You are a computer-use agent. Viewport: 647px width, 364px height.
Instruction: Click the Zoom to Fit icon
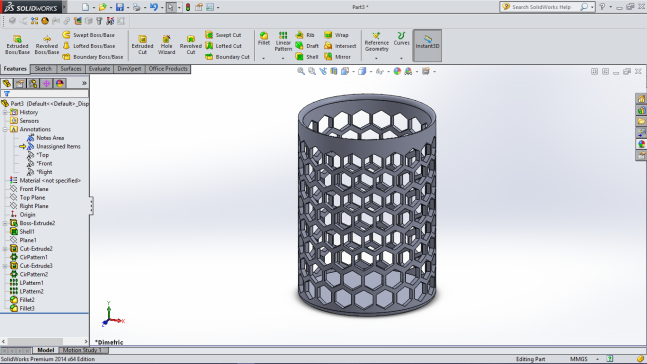301,71
